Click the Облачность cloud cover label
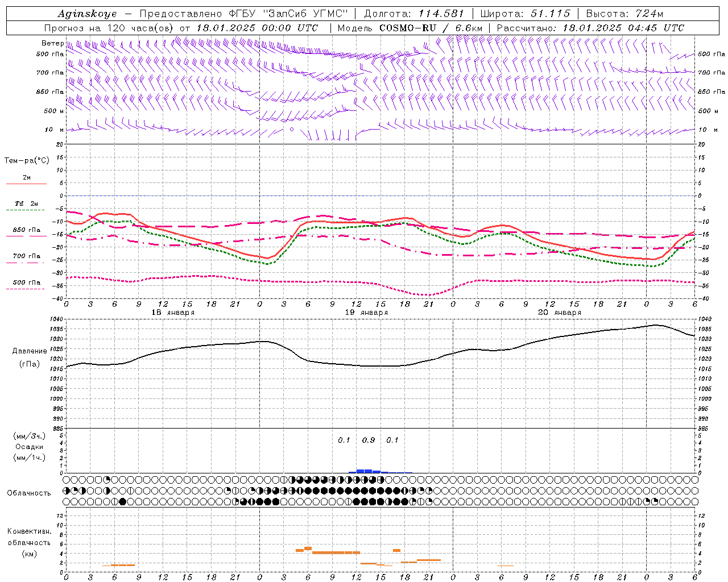728x582 pixels. 29,493
